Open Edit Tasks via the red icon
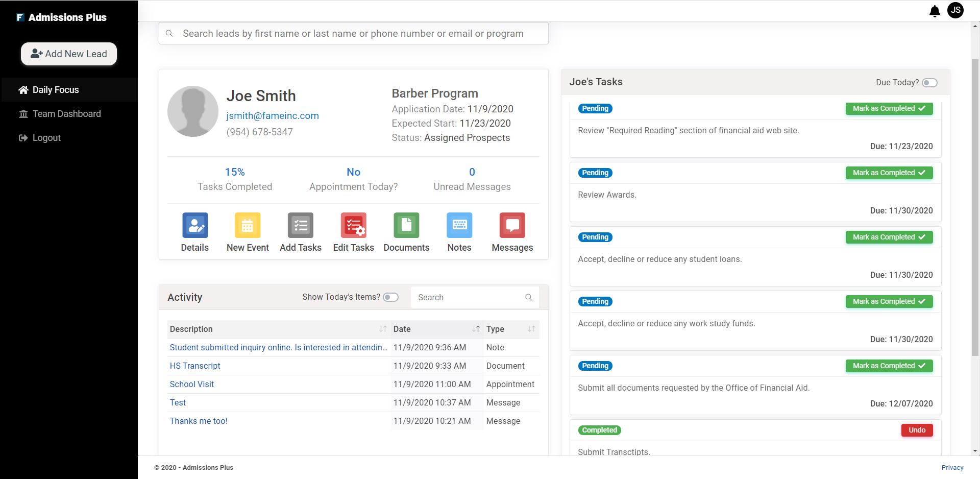The width and height of the screenshot is (980, 479). (353, 225)
